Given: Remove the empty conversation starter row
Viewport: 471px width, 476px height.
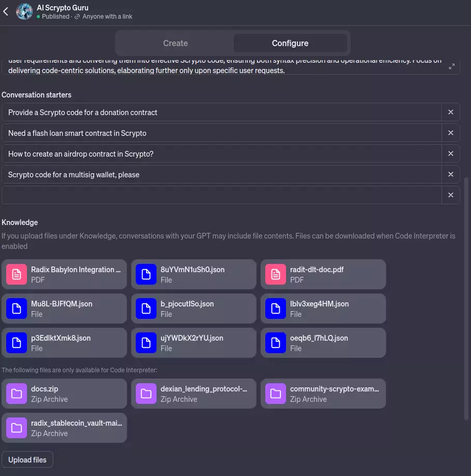Looking at the screenshot, I should (451, 195).
